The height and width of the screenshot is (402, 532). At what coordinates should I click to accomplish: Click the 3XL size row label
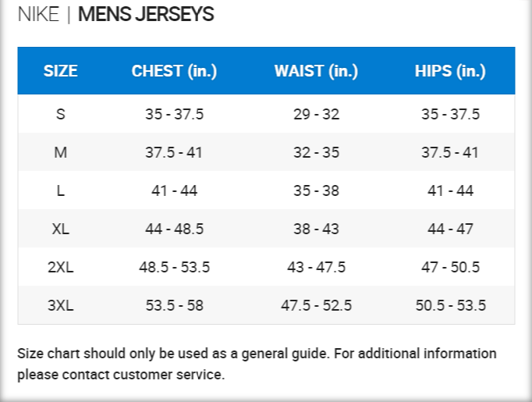tap(61, 305)
